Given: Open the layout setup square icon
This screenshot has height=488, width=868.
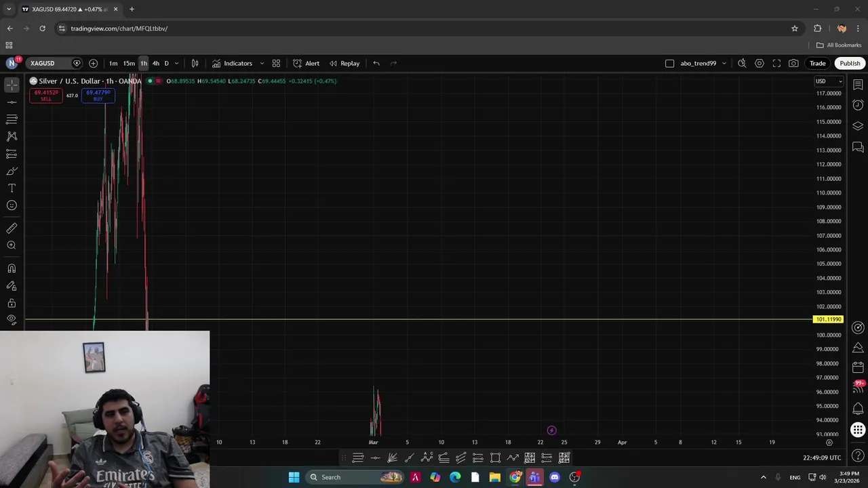Looking at the screenshot, I should click(x=669, y=63).
